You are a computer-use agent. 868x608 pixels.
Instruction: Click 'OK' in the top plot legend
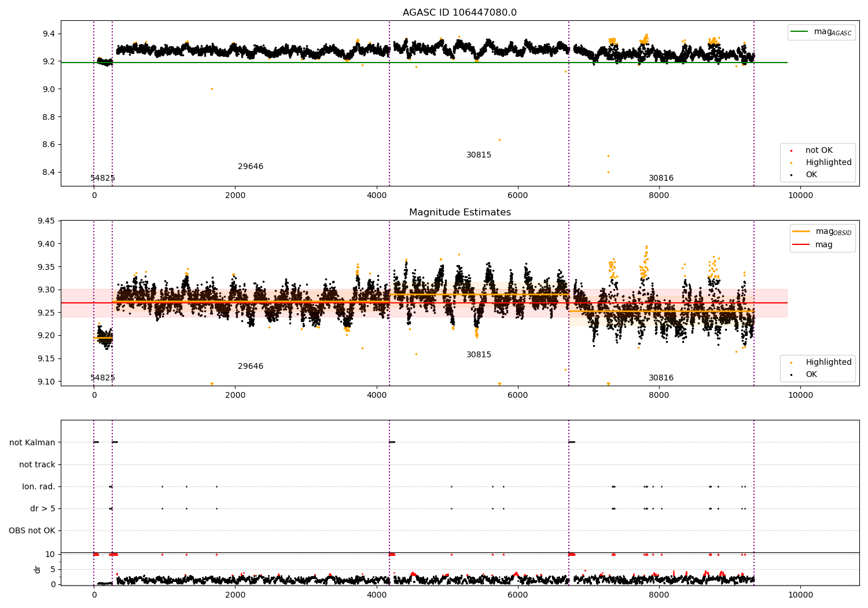pyautogui.click(x=811, y=175)
